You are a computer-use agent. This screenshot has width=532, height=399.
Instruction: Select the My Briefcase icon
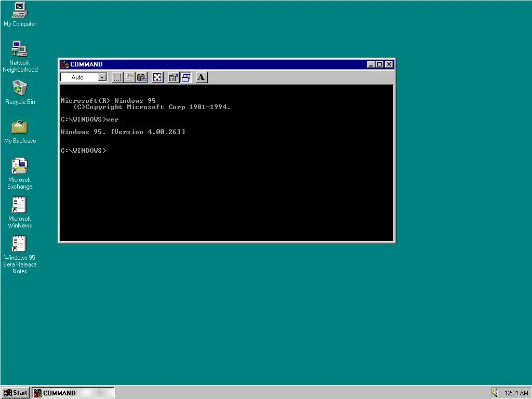(x=20, y=132)
